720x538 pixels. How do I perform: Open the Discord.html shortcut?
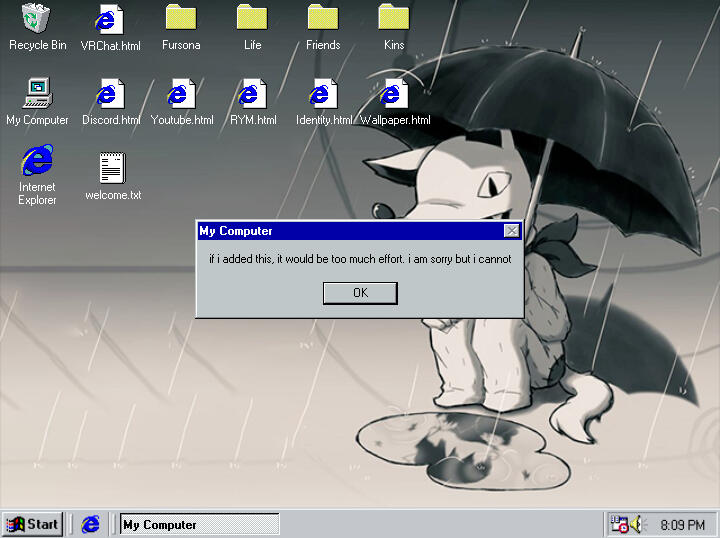pyautogui.click(x=110, y=94)
